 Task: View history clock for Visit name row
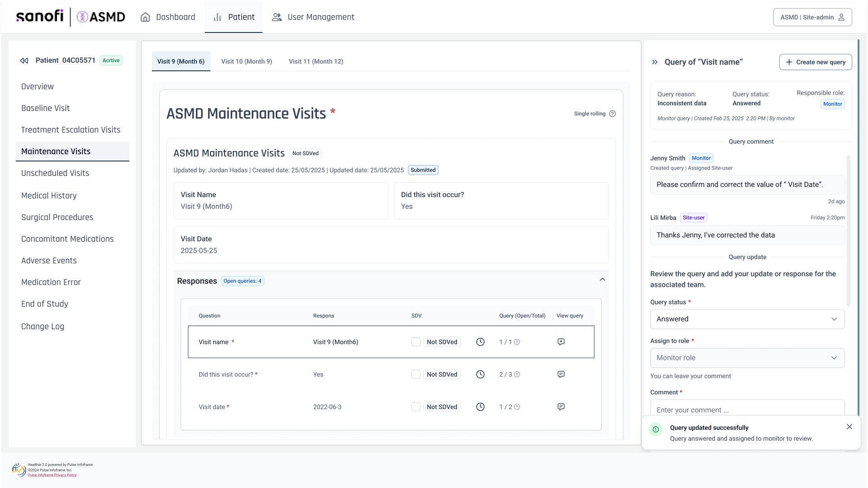tap(480, 342)
